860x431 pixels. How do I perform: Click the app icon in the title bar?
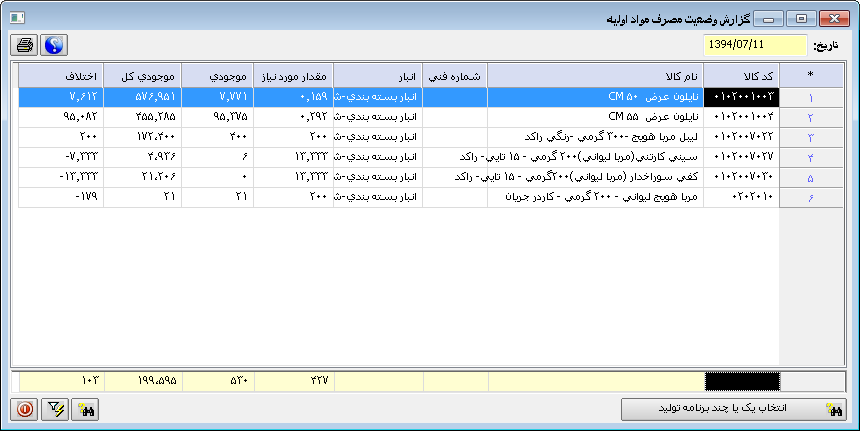point(17,18)
